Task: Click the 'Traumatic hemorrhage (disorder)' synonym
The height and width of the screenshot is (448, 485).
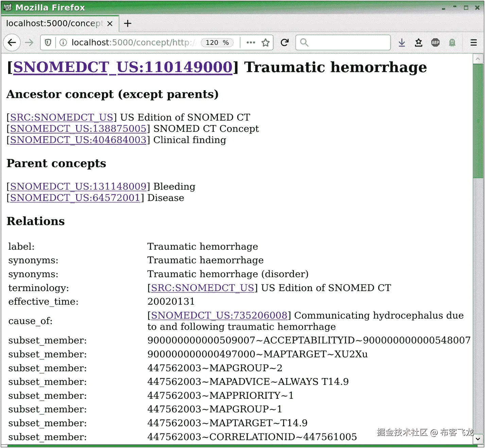Action: [228, 274]
